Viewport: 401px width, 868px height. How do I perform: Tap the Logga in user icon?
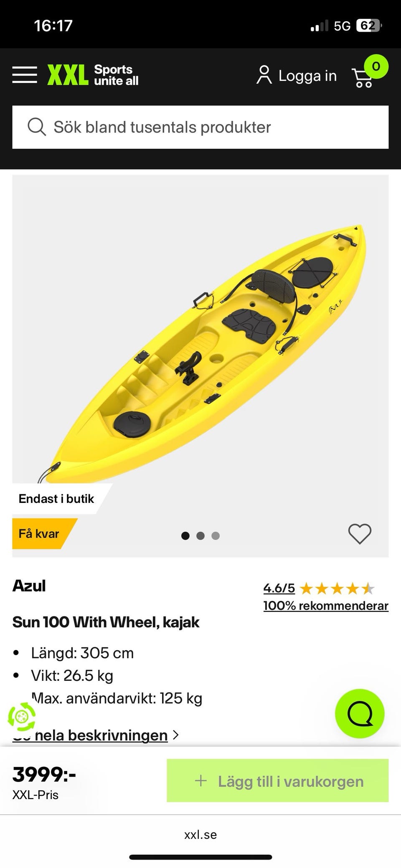(264, 75)
